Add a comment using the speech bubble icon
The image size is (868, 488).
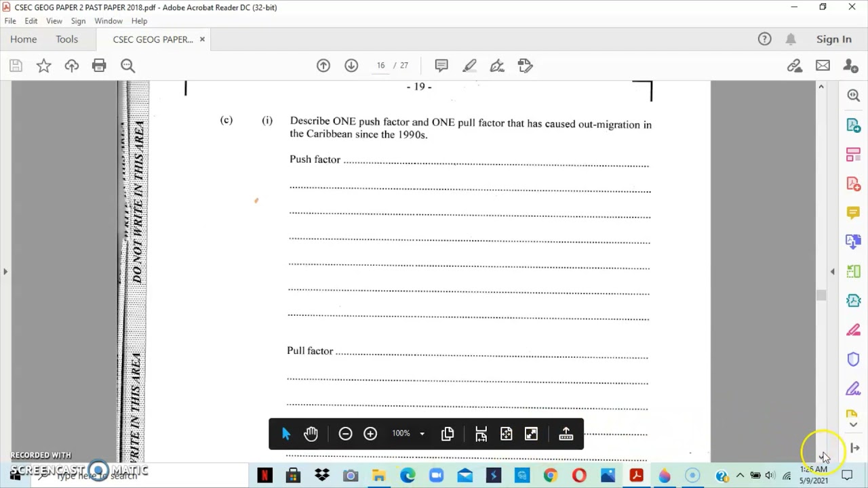click(x=441, y=66)
